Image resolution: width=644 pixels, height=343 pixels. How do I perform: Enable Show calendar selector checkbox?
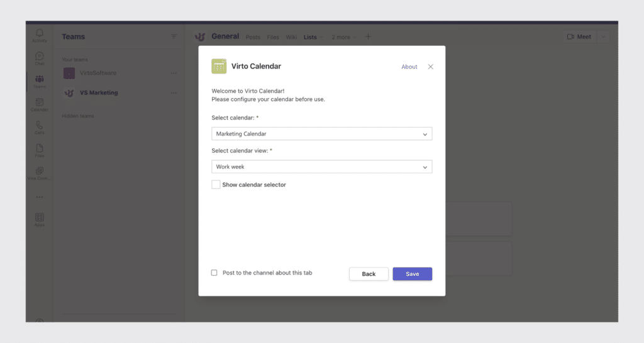click(x=216, y=185)
